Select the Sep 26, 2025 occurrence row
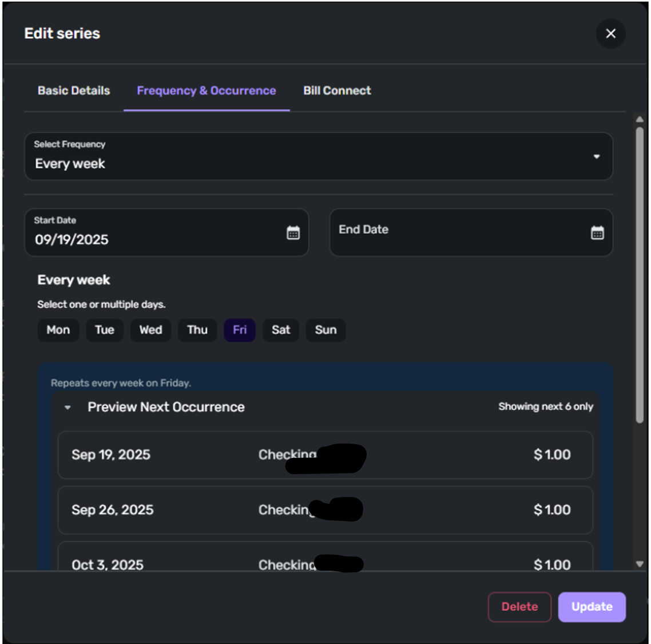The width and height of the screenshot is (651, 644). click(325, 510)
